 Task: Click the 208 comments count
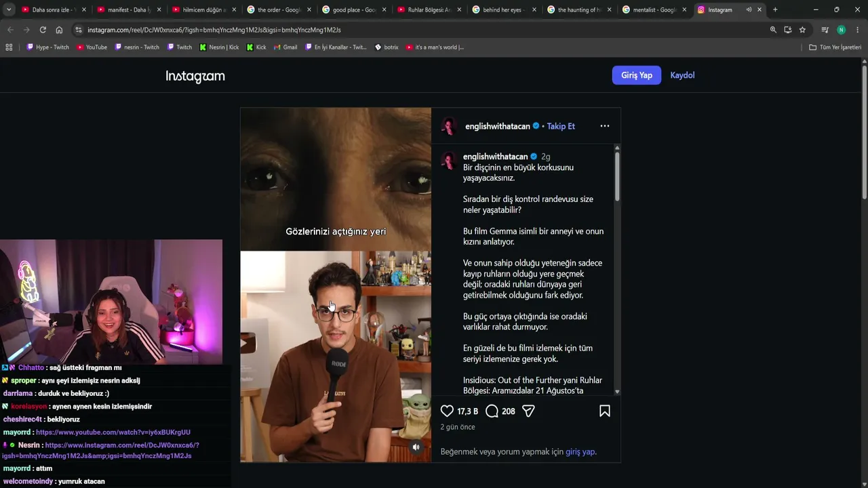(509, 411)
